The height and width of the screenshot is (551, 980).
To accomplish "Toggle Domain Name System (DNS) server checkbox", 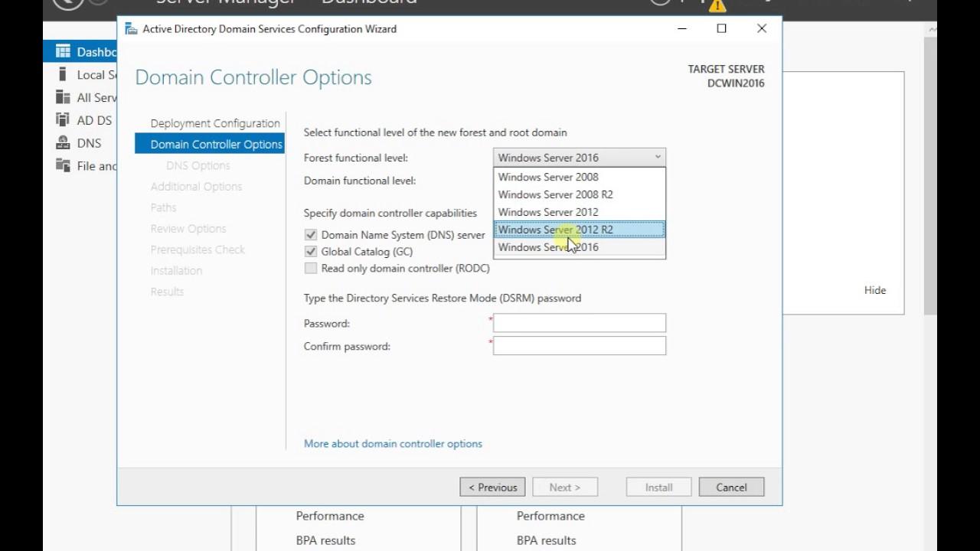I will click(x=310, y=235).
